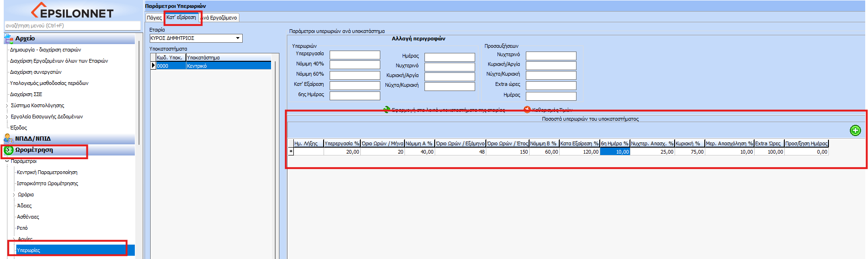Click the Ημ. Λήξης grid cell

click(308, 152)
